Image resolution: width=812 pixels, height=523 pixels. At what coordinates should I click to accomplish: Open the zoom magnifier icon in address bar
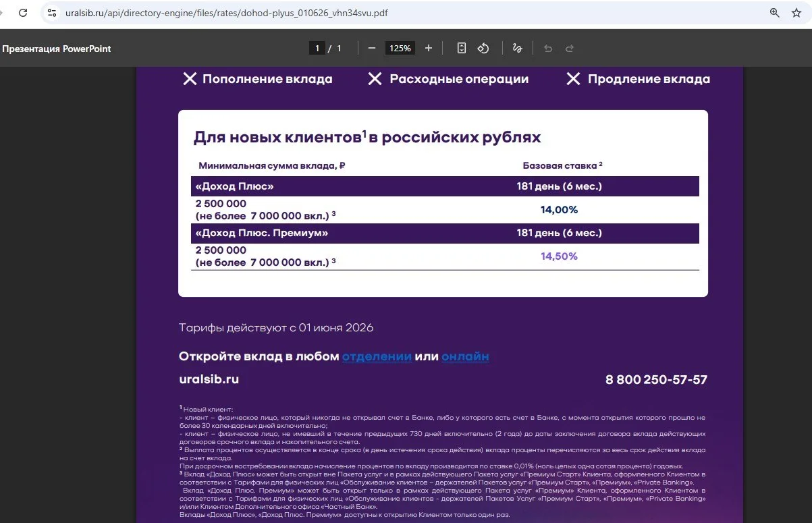click(x=774, y=13)
